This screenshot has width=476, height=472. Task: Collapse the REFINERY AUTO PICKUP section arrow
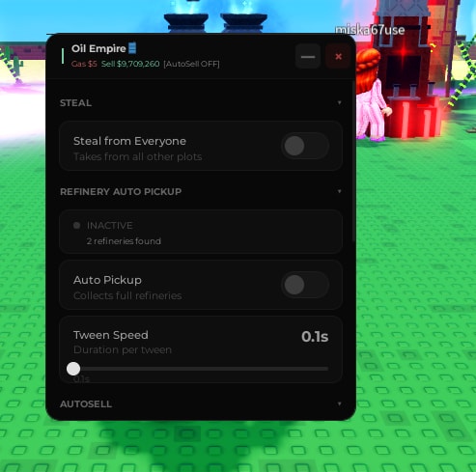339,191
